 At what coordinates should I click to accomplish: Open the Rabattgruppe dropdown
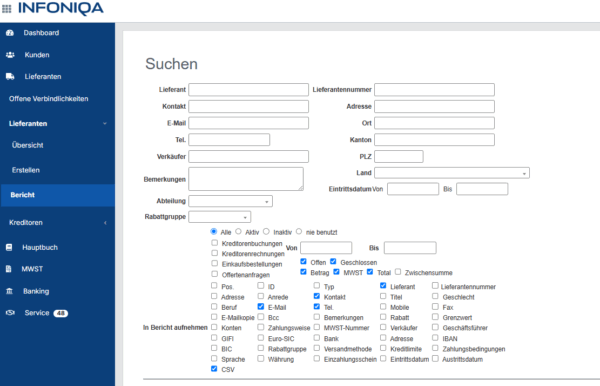point(220,217)
